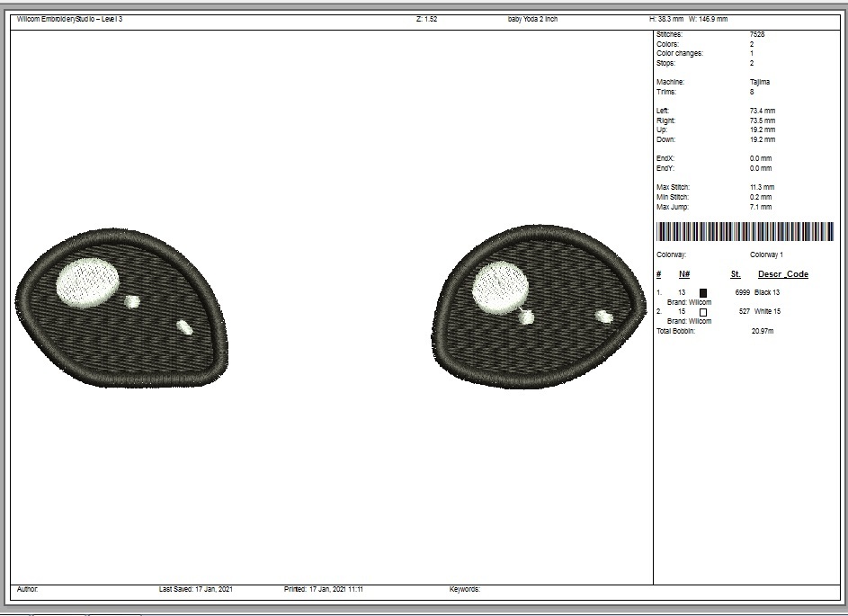Click the "Min Stitch:" label
Image resolution: width=848 pixels, height=616 pixels.
pos(673,197)
